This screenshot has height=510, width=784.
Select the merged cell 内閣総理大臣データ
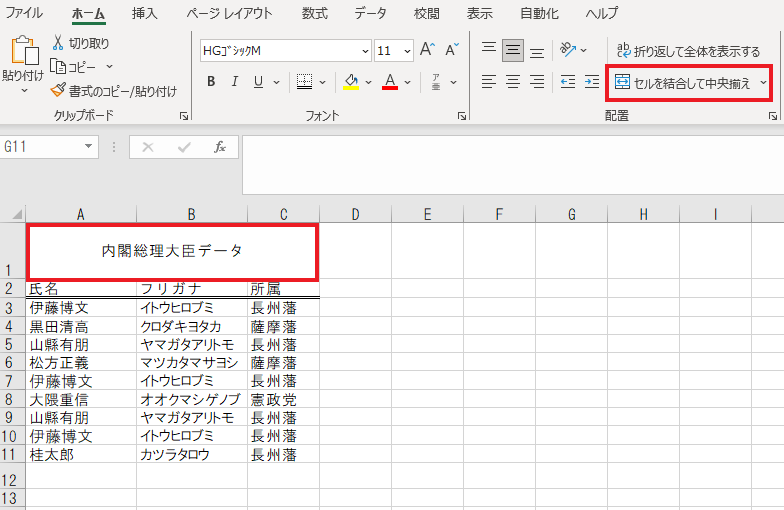click(172, 251)
